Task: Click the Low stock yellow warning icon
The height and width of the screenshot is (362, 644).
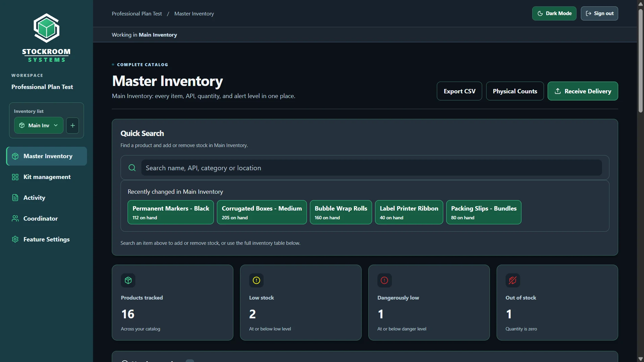Action: [x=257, y=280]
